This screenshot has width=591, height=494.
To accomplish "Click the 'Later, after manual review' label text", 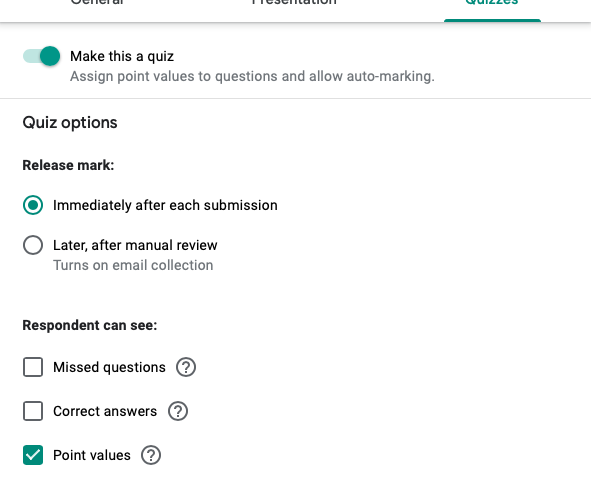I will (135, 245).
